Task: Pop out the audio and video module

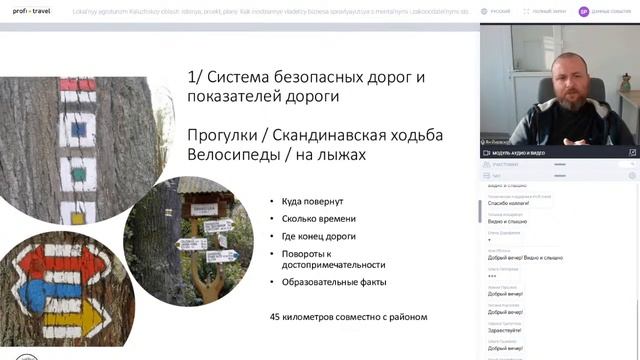Action: [x=632, y=153]
